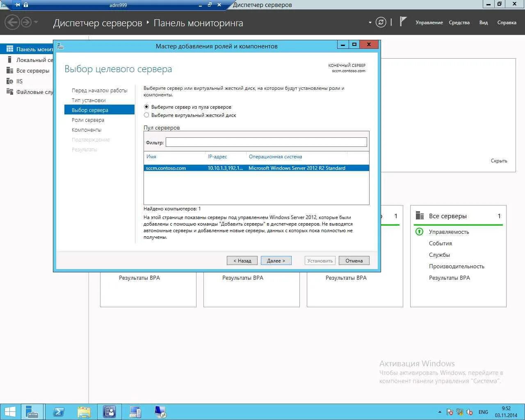The image size is (525, 420).
Task: Minimize the roles wizard dialog
Action: click(343, 44)
